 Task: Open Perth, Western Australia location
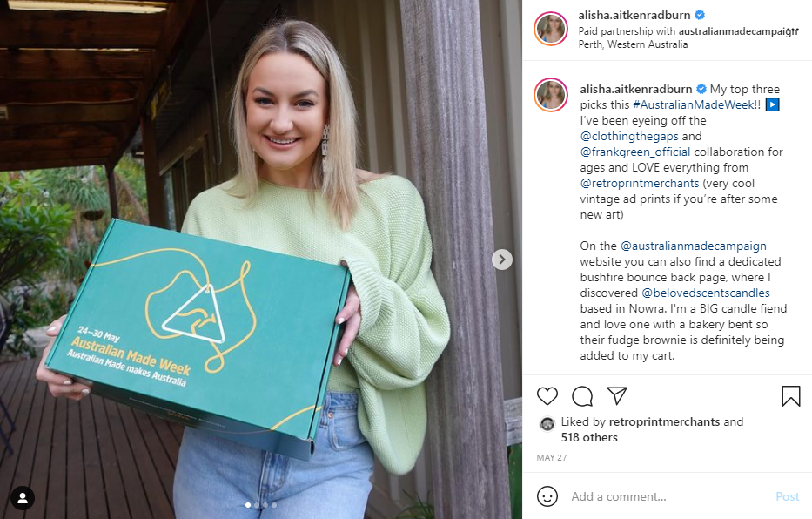pyautogui.click(x=633, y=44)
